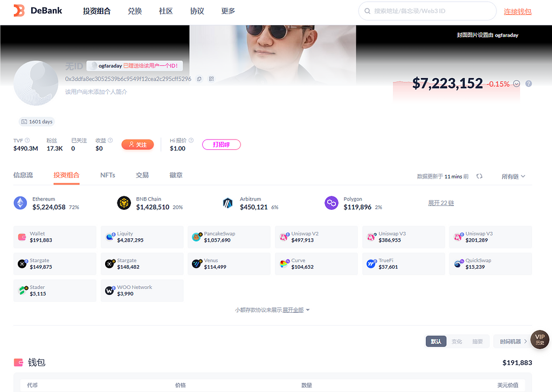Image resolution: width=552 pixels, height=392 pixels.
Task: Click the DeBank logo
Action: [38, 11]
